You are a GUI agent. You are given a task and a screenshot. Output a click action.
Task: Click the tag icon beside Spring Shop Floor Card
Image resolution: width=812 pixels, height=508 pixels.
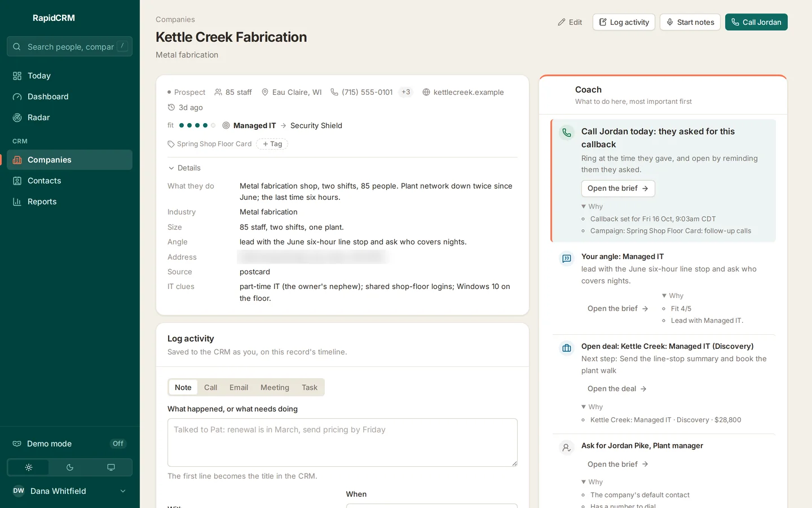coord(171,144)
